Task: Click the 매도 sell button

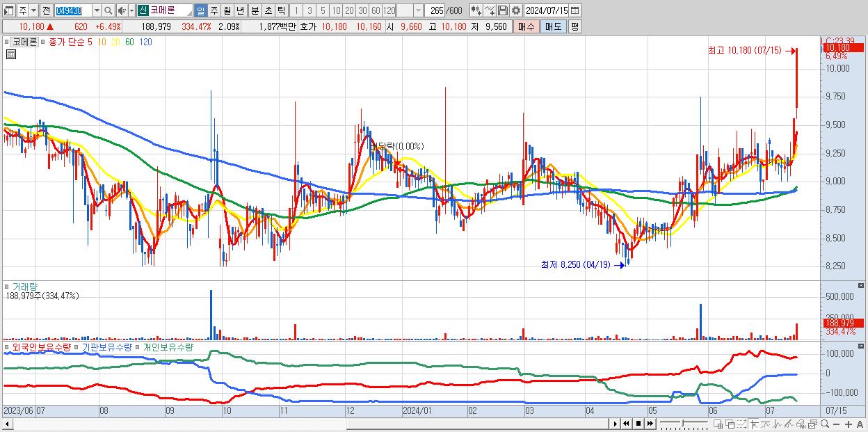Action: (553, 26)
